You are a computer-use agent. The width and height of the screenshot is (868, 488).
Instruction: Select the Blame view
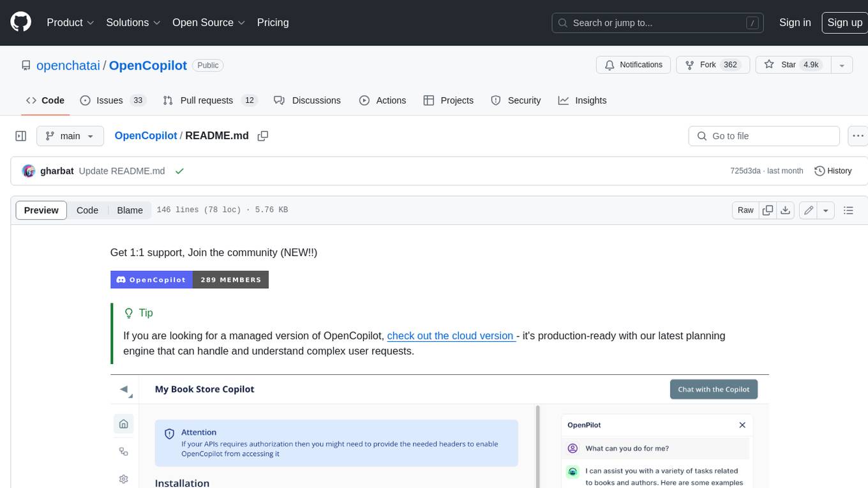(130, 210)
